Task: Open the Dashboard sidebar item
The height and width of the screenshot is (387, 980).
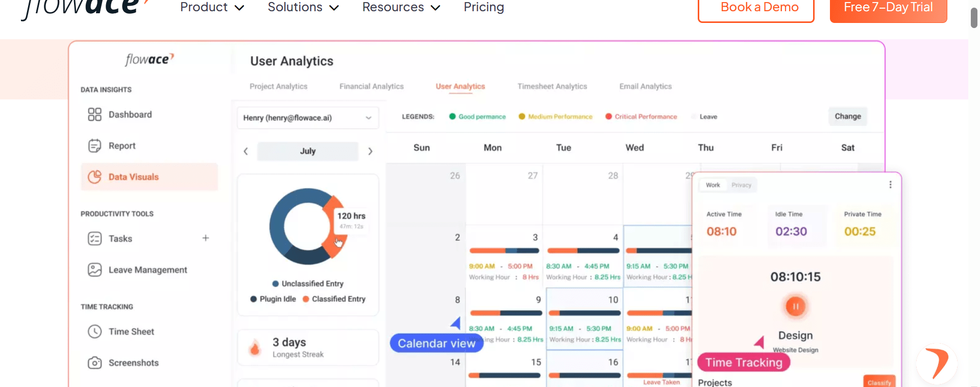Action: coord(150,115)
